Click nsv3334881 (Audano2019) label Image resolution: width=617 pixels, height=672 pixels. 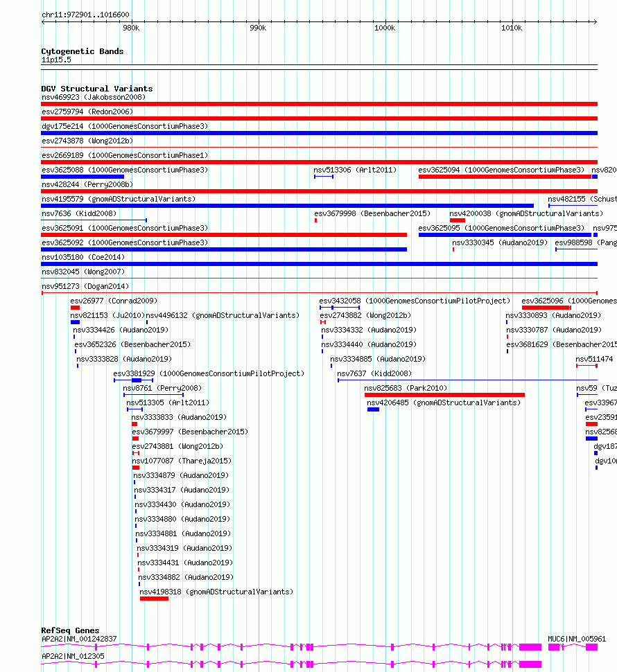tap(183, 534)
